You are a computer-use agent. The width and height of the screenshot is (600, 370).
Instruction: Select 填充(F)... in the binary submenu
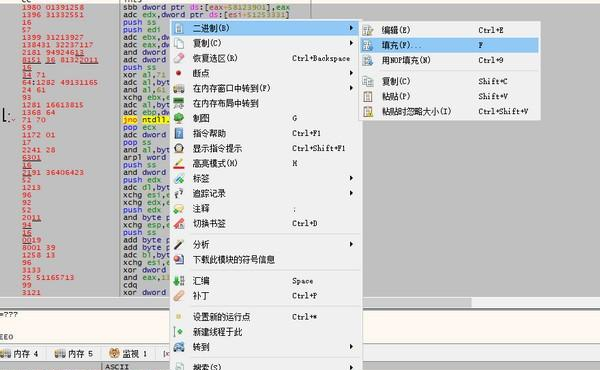(x=449, y=45)
